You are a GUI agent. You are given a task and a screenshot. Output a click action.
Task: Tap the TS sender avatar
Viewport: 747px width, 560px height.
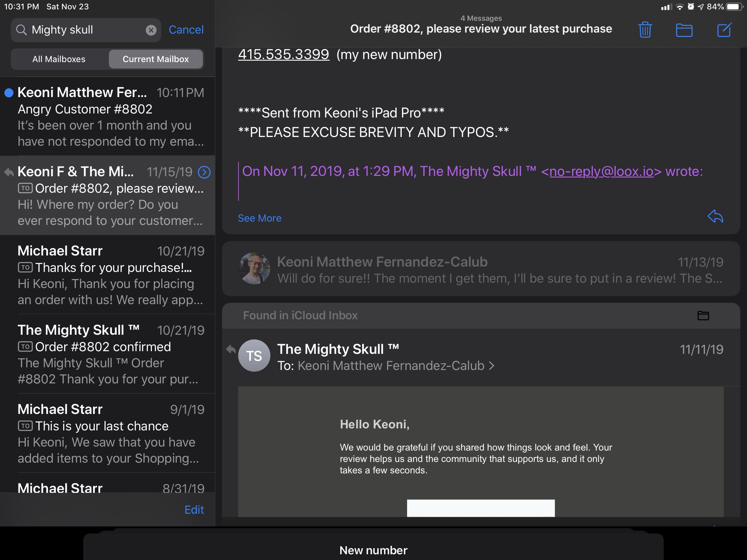click(254, 356)
